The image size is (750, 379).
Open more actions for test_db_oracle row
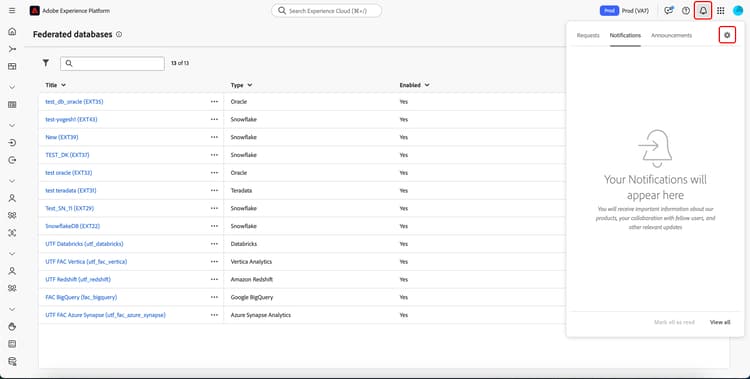point(214,101)
